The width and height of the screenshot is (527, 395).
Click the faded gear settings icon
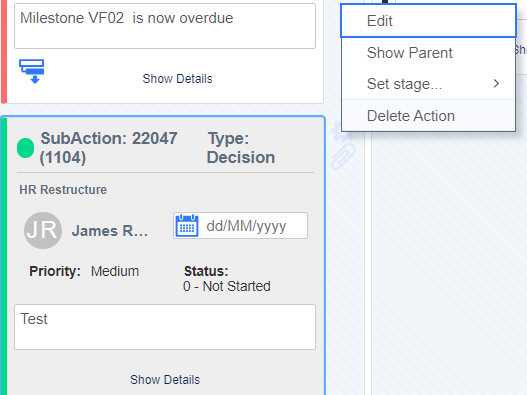pos(341,131)
